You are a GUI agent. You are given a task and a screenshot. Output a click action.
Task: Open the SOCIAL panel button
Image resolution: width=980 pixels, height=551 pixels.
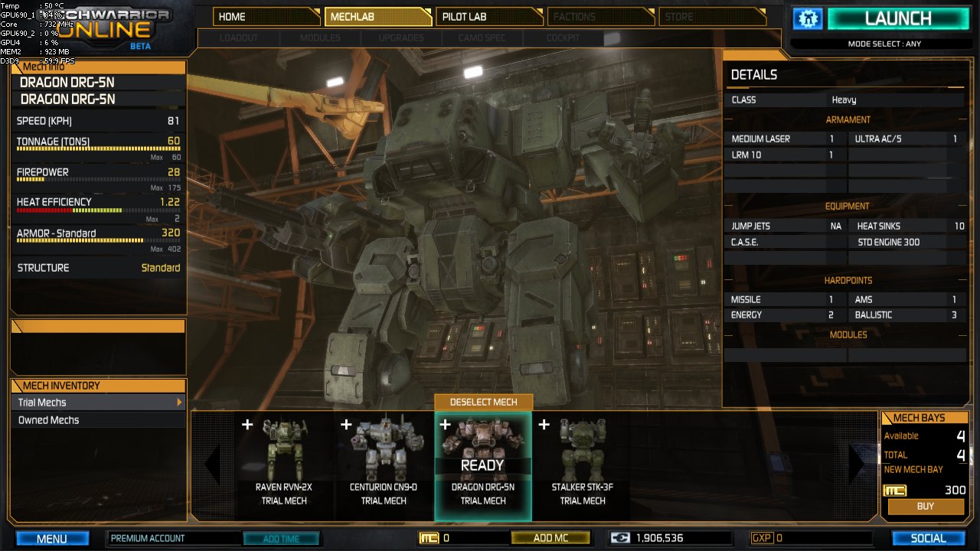click(929, 539)
